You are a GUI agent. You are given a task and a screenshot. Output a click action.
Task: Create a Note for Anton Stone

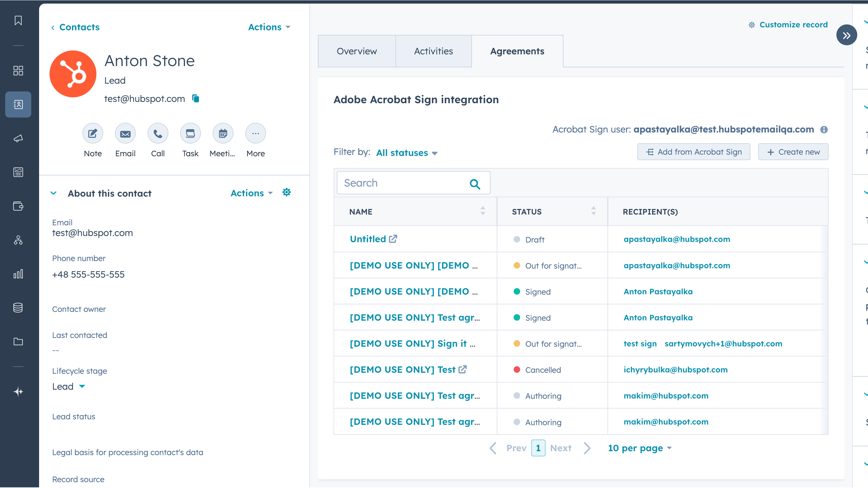click(92, 133)
